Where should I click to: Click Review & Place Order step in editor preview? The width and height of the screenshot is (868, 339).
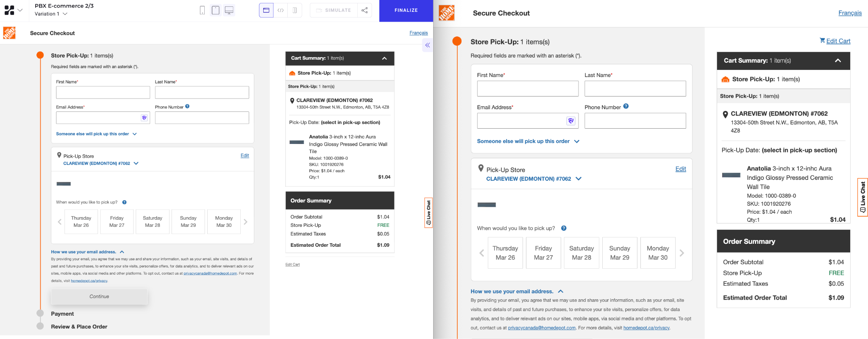click(x=79, y=327)
